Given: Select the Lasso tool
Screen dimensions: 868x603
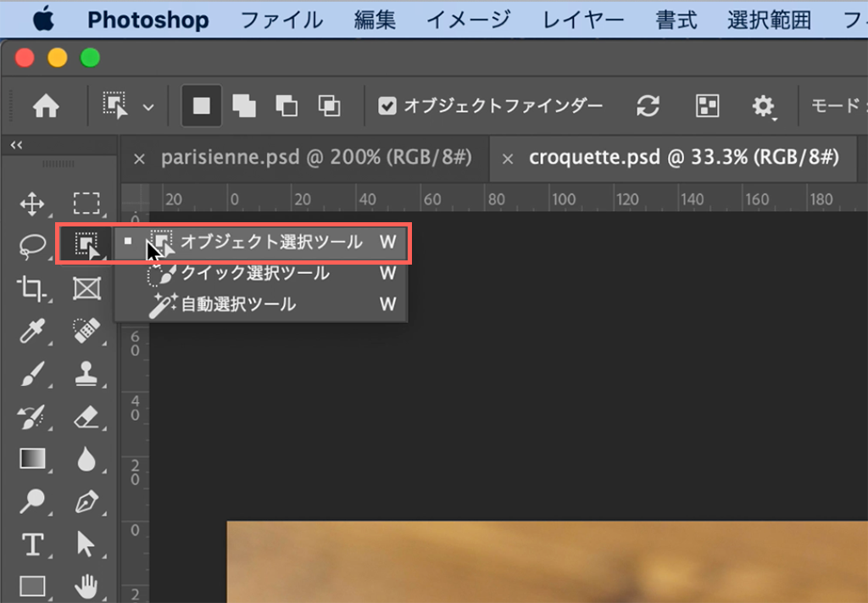Looking at the screenshot, I should (32, 245).
